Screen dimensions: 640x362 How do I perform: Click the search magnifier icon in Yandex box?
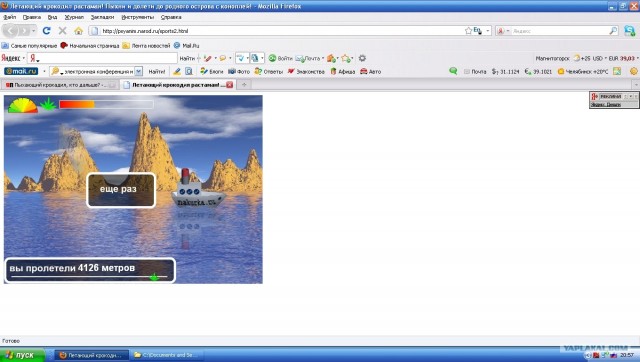pyautogui.click(x=613, y=31)
